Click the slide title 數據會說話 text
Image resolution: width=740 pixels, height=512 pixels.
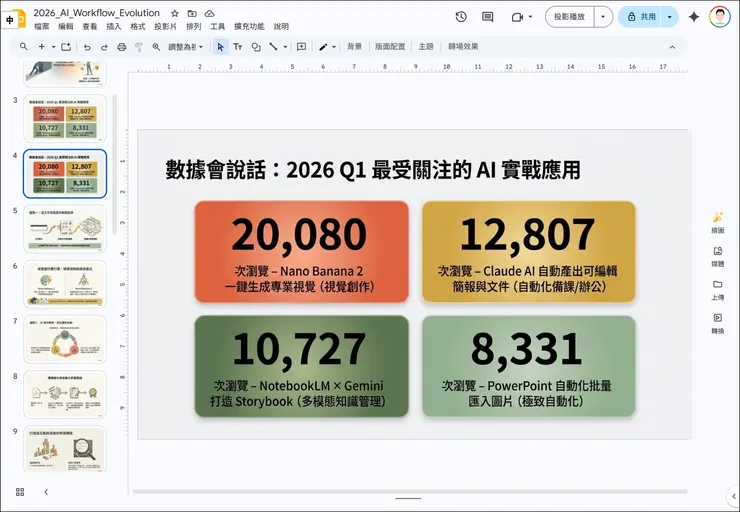click(x=373, y=170)
